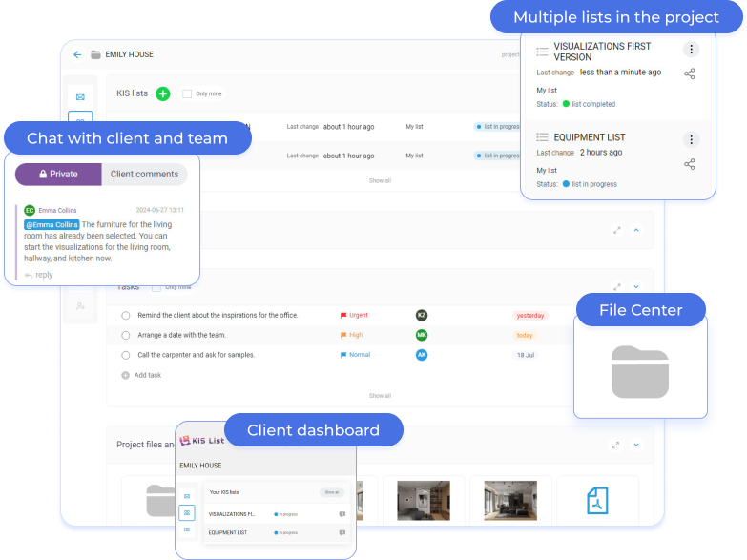Open options menu for Visualizations First Version
This screenshot has width=747, height=560.
pos(691,50)
